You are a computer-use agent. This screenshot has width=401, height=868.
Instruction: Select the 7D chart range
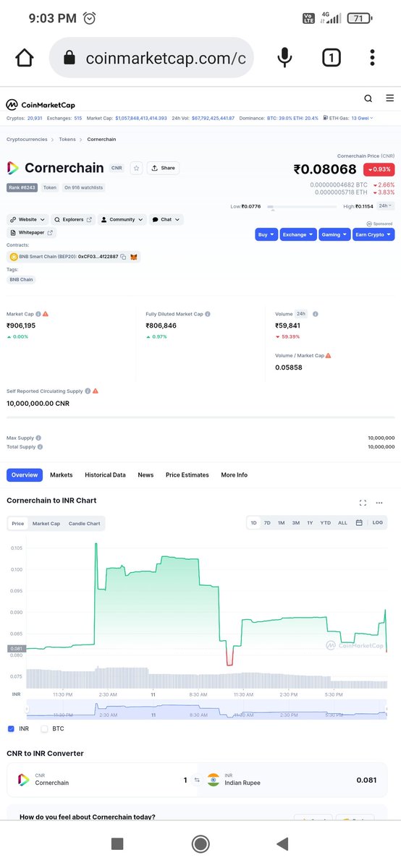[267, 522]
